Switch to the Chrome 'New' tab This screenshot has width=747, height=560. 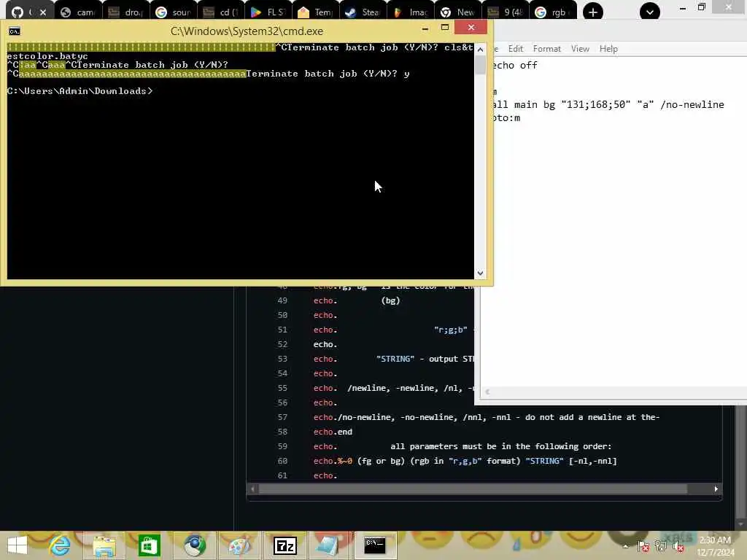457,12
